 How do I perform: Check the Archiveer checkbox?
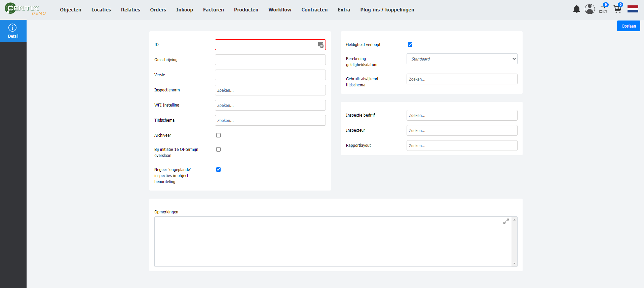click(218, 135)
